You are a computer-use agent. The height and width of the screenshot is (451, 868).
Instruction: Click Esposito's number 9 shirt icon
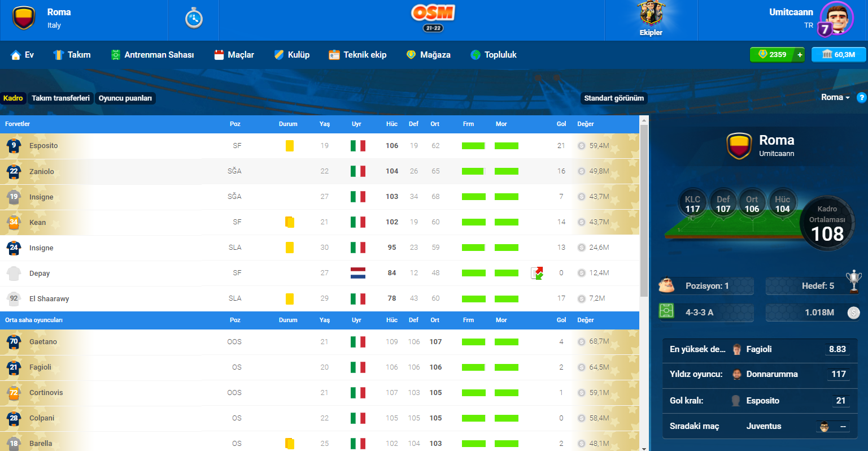point(14,146)
